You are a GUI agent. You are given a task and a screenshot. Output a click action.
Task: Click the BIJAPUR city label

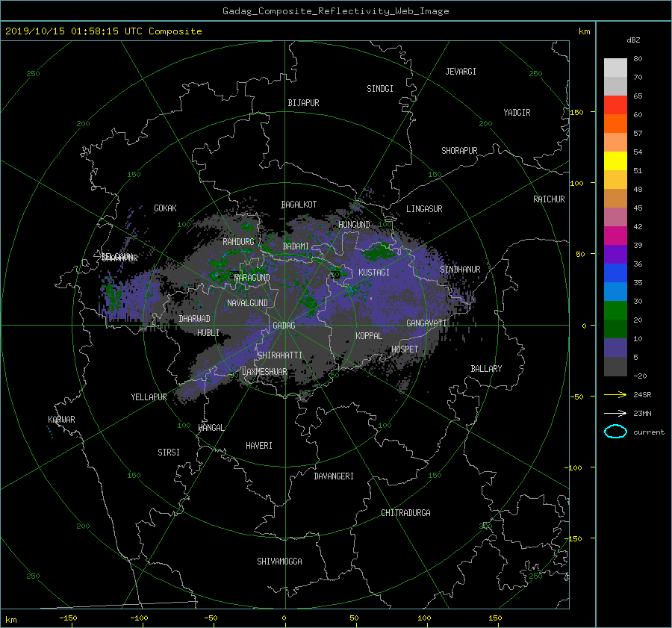(x=303, y=103)
